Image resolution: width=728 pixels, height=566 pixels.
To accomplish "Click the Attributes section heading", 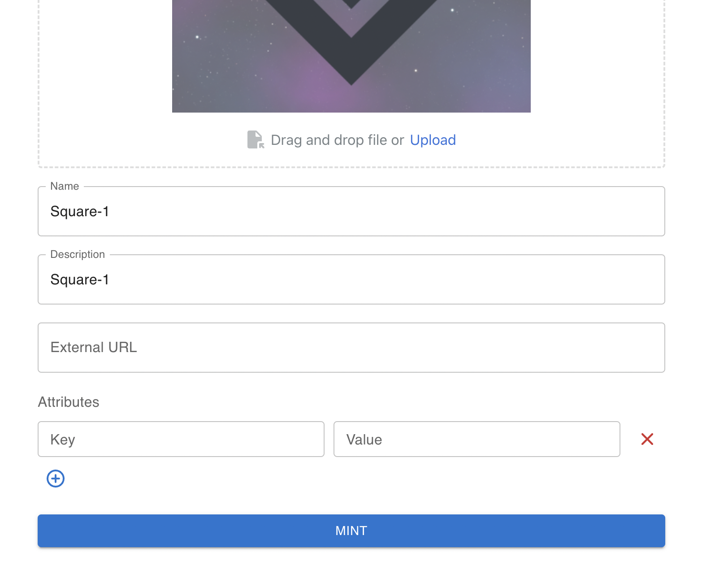I will [x=69, y=402].
